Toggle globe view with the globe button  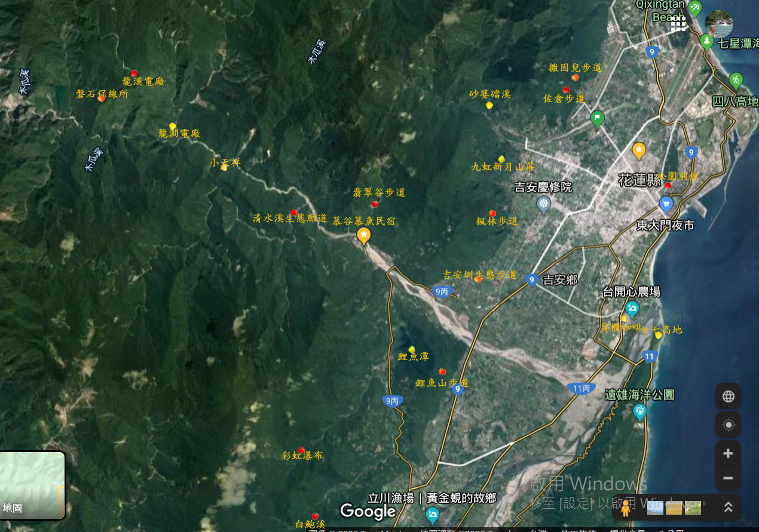click(x=728, y=396)
